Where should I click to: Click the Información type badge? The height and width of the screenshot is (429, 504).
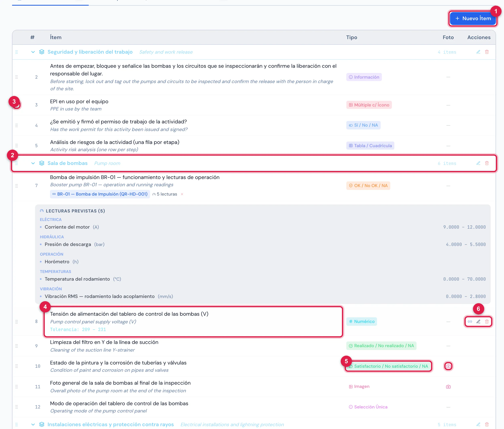click(364, 77)
